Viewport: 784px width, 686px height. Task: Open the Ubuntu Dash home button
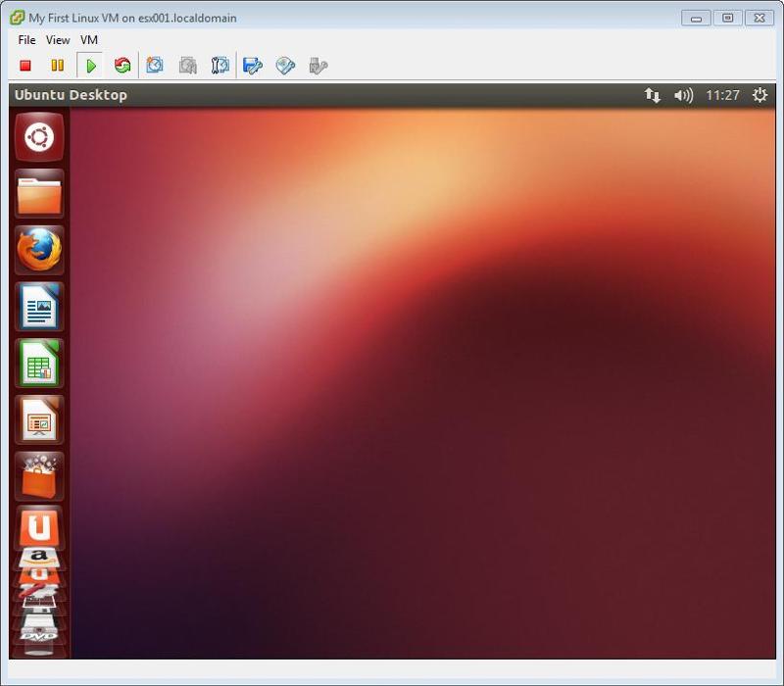[x=39, y=137]
